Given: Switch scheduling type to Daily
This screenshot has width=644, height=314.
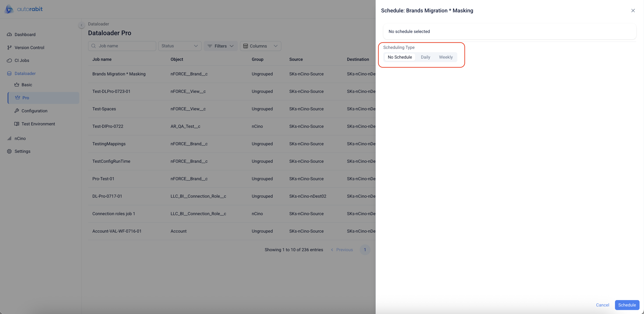Looking at the screenshot, I should (x=425, y=57).
